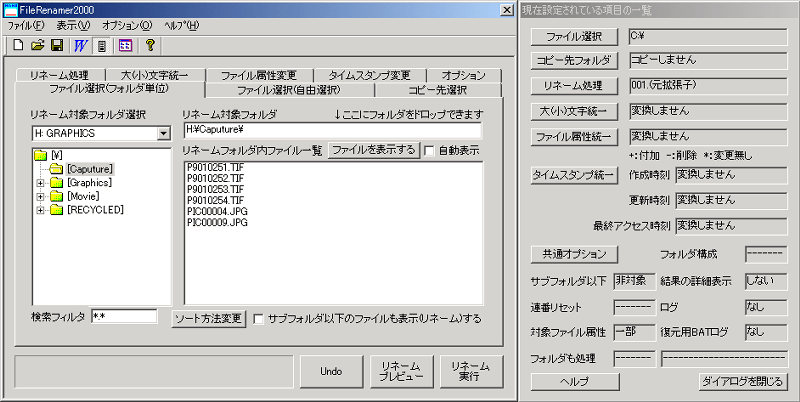Image resolution: width=800 pixels, height=402 pixels.
Task: Open the ヘルプ(H) menu
Action: click(x=182, y=26)
